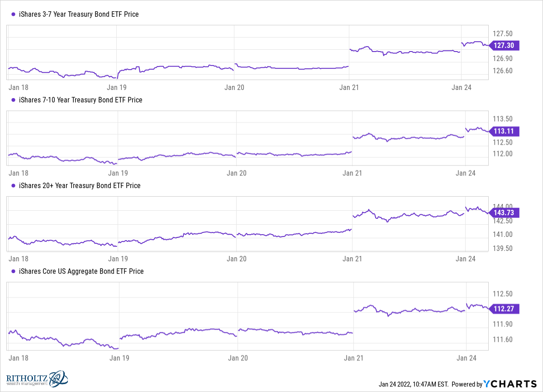543x392 pixels.
Task: Click the 112.27 current price flag
Action: coord(505,309)
